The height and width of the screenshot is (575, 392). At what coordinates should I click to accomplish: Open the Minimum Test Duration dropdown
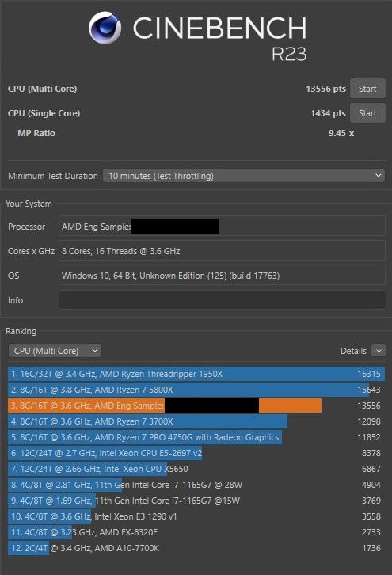click(244, 176)
